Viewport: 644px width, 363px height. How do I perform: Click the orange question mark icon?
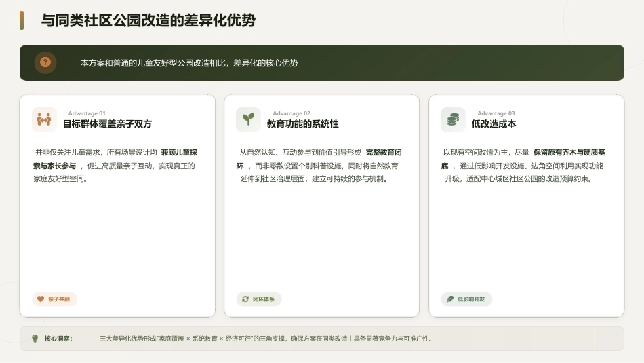[45, 62]
